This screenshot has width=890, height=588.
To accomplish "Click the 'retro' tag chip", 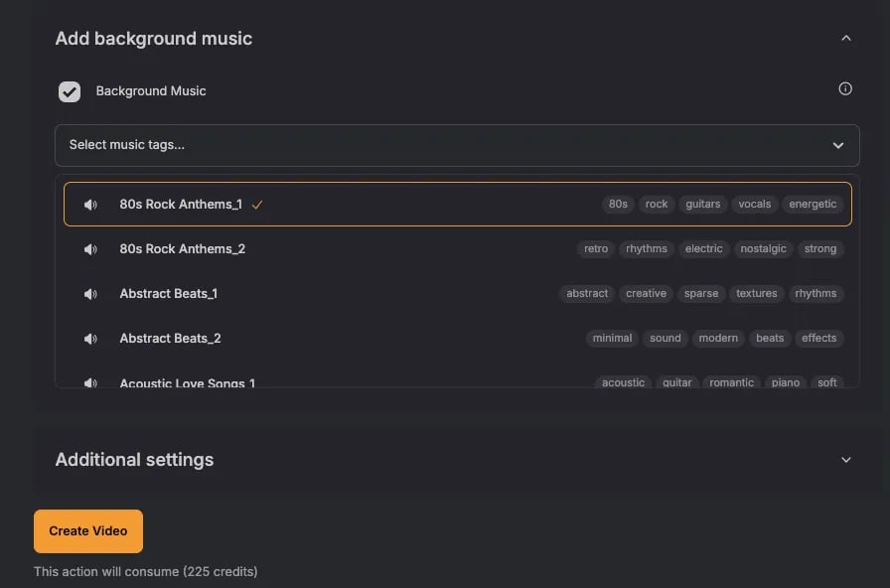I will click(x=596, y=249).
